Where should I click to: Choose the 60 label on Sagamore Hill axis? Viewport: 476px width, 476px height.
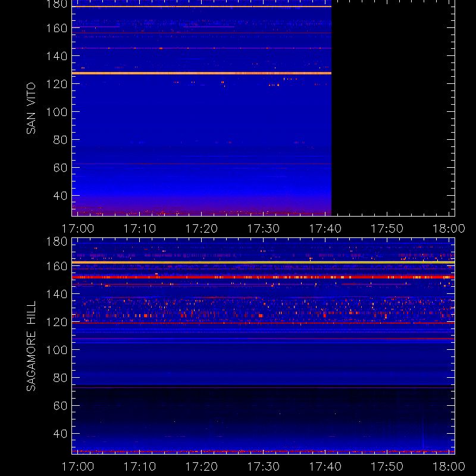coord(61,406)
